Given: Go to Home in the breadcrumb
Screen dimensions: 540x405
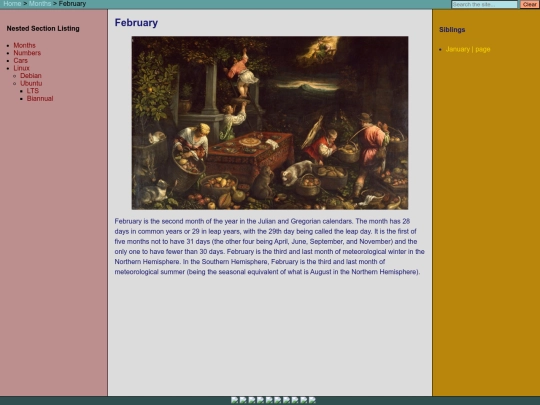Looking at the screenshot, I should [12, 4].
